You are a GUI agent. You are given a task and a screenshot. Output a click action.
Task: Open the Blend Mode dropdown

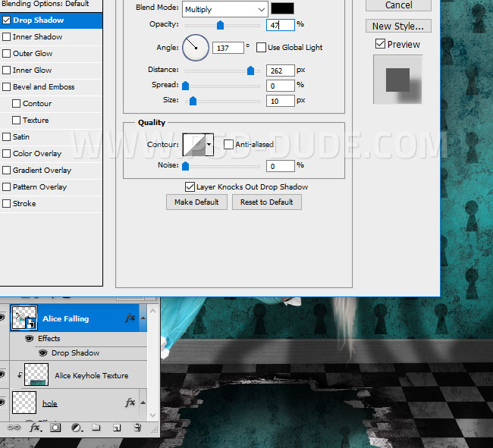pyautogui.click(x=225, y=9)
